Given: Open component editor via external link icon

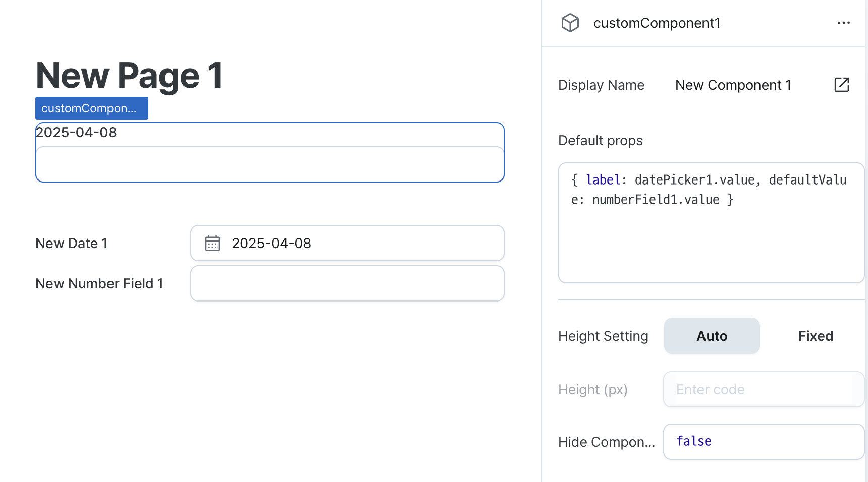Looking at the screenshot, I should coord(842,85).
